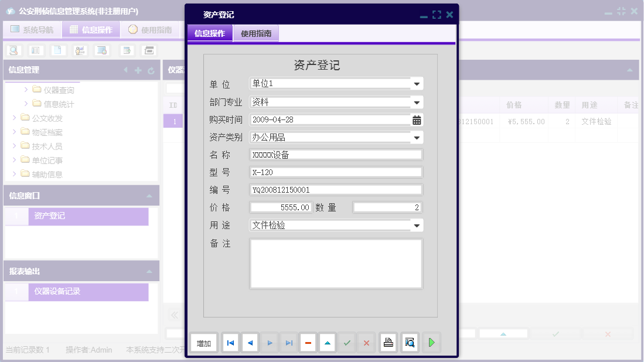Click inside the 备注 text area

point(336,262)
